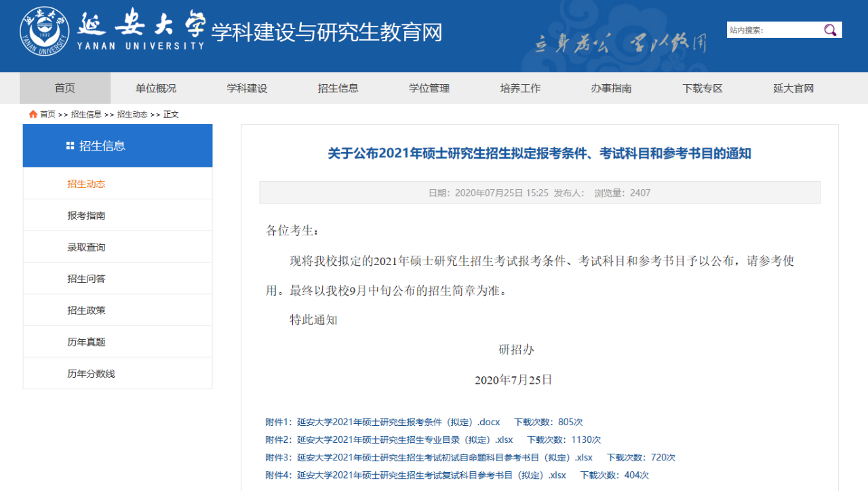Click 首页 link in the breadcrumb
This screenshot has width=868, height=491.
(x=47, y=115)
